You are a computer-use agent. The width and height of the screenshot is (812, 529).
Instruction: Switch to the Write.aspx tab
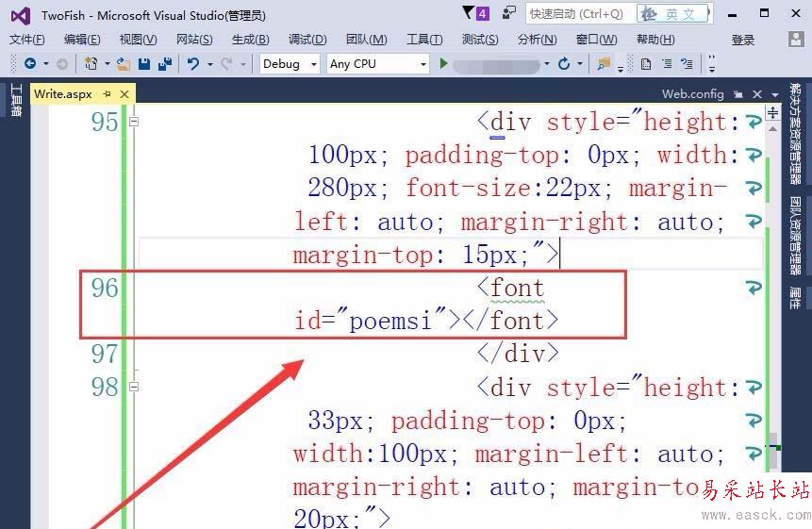pyautogui.click(x=62, y=93)
